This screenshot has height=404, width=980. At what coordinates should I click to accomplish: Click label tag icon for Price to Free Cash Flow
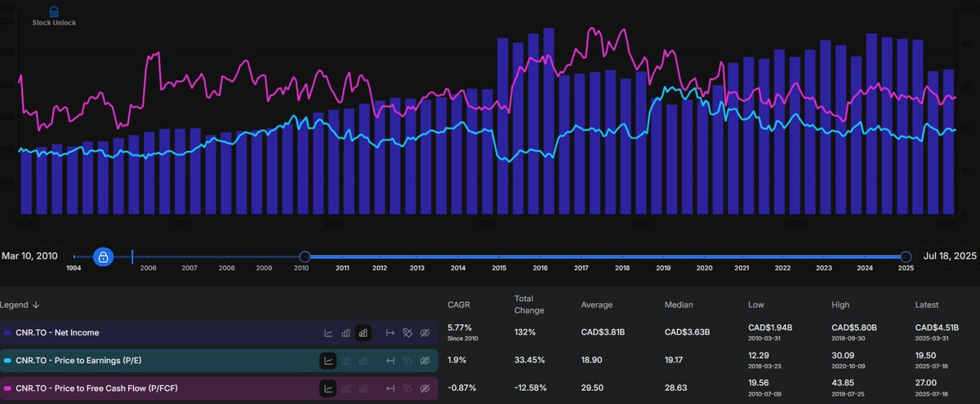click(408, 388)
